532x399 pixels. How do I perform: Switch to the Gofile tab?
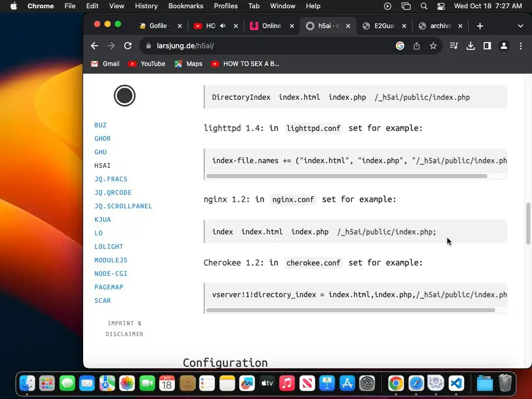click(154, 26)
